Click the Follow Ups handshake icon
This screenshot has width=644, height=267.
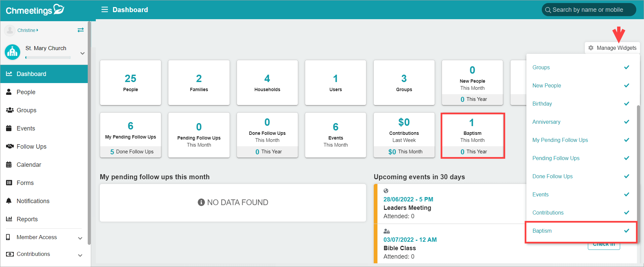click(x=10, y=146)
